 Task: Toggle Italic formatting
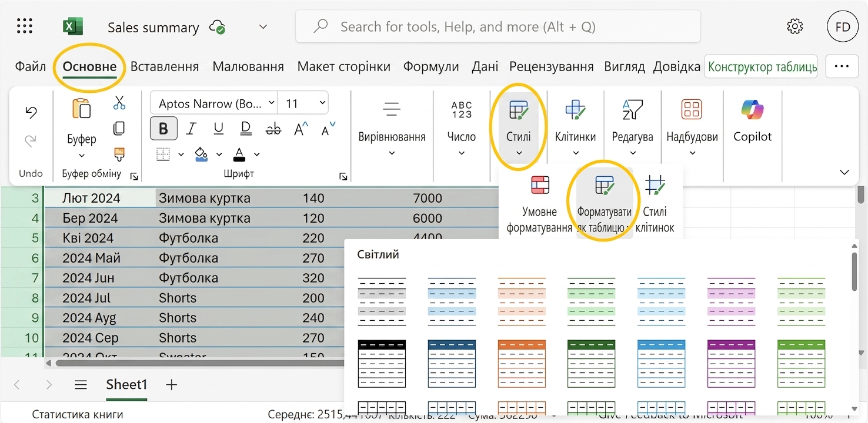point(191,129)
